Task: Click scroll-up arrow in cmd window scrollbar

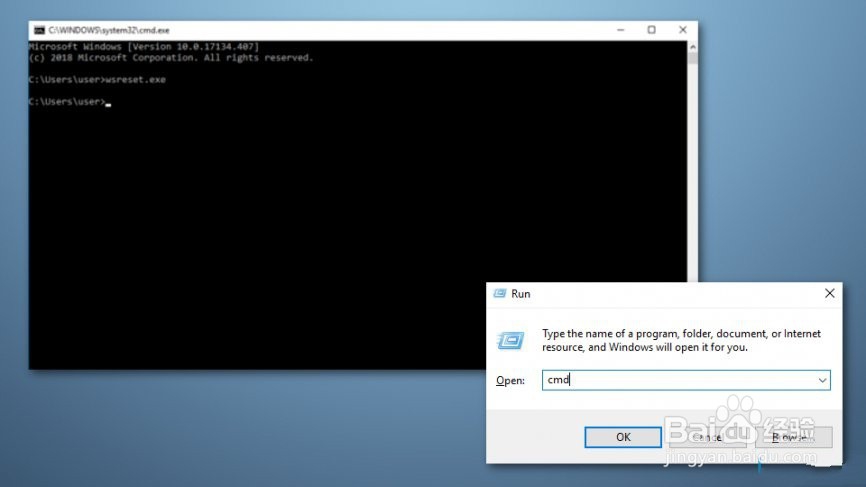Action: coord(693,47)
